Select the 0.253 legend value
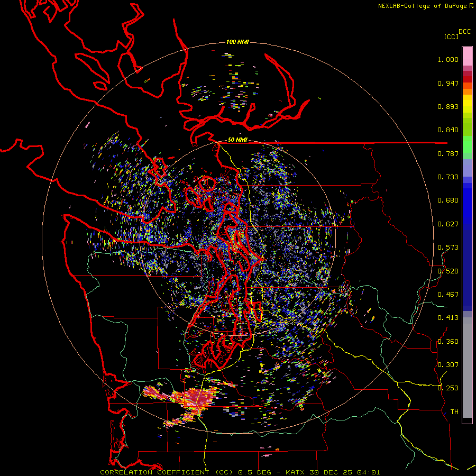The width and height of the screenshot is (476, 476). [x=448, y=388]
